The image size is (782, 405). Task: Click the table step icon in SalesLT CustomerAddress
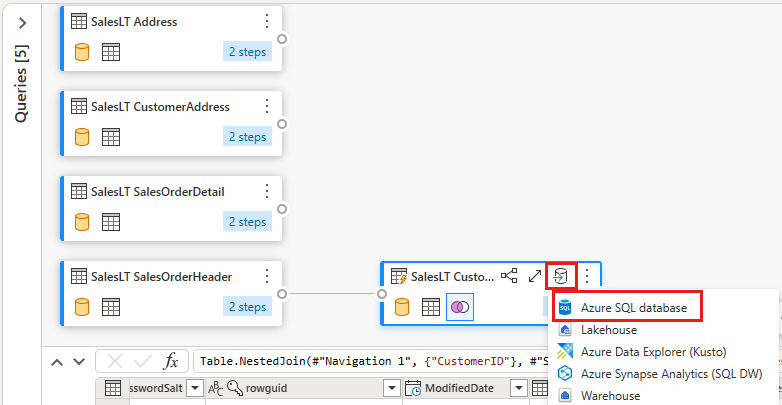click(111, 137)
